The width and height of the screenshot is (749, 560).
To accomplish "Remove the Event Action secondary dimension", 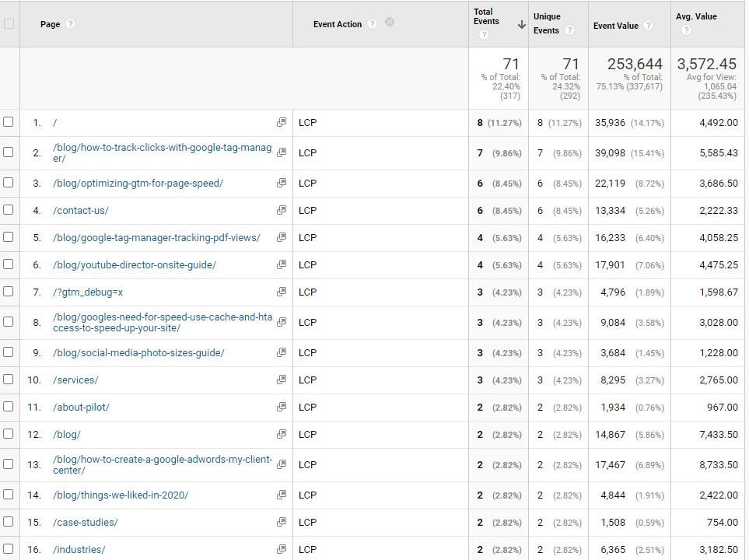I will click(389, 23).
